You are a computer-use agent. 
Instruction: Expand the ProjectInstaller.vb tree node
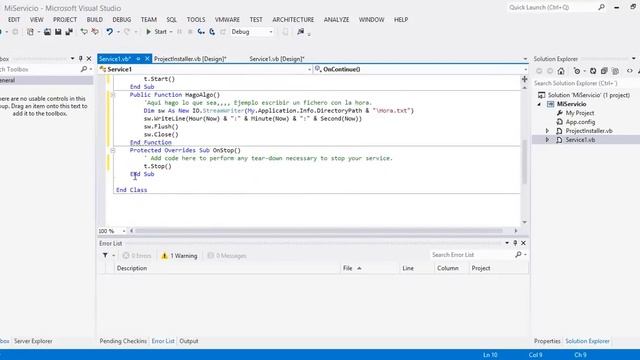click(x=547, y=131)
